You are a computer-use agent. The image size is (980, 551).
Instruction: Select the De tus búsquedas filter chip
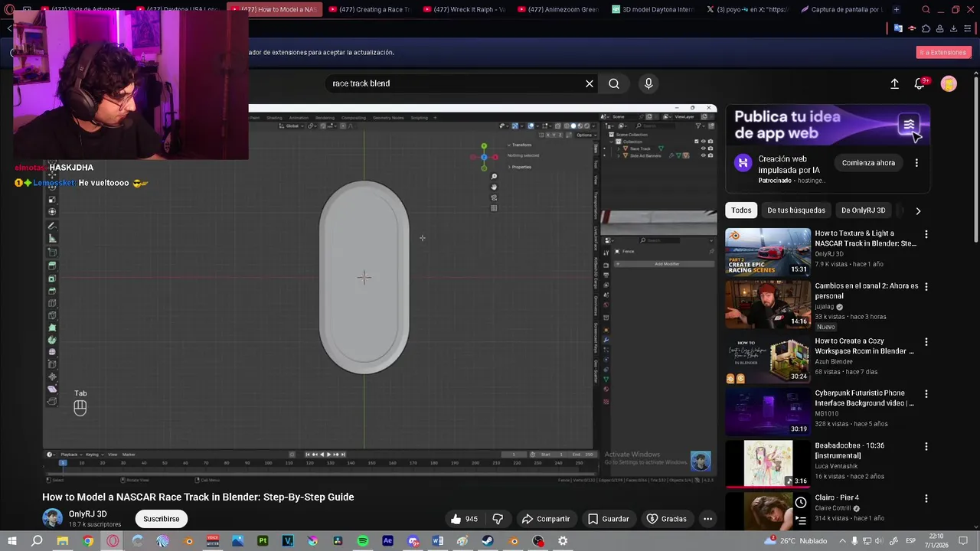coord(796,210)
